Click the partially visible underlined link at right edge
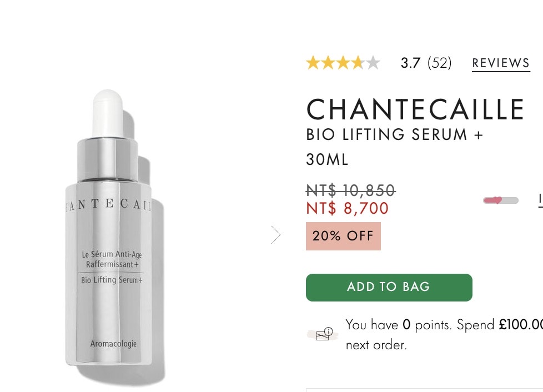 (541, 201)
